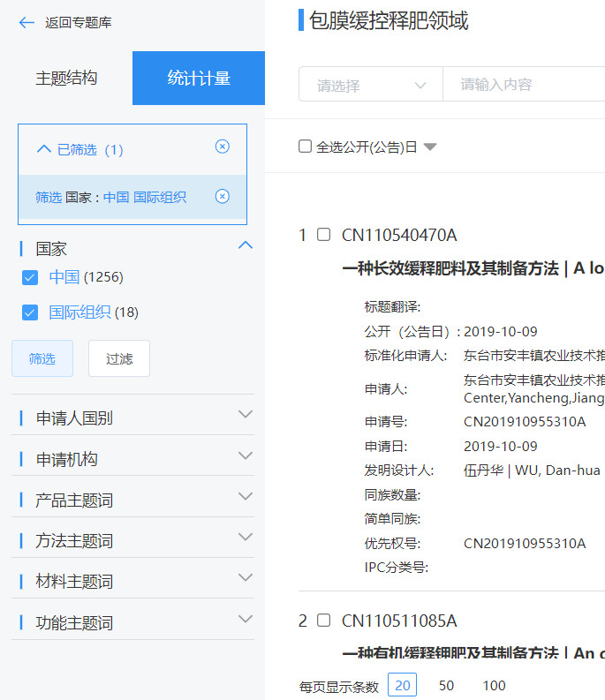Collapse the 已筛选 (1) section chevron

[x=44, y=148]
